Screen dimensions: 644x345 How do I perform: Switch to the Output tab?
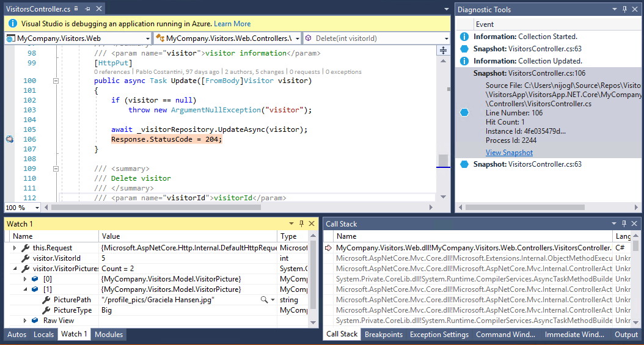tap(626, 335)
